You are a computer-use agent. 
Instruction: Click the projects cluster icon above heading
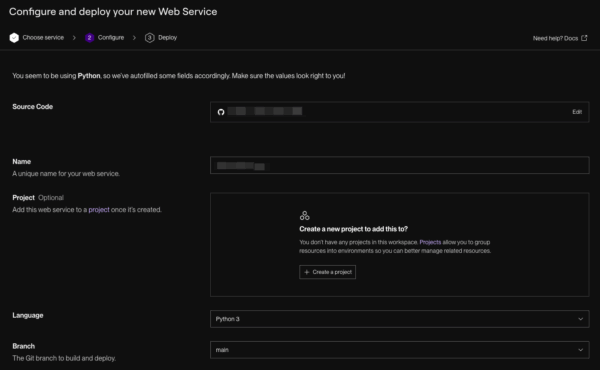pos(305,216)
